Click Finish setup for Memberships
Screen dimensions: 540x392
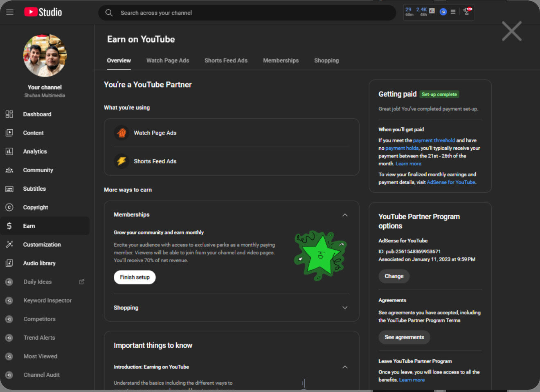(135, 277)
